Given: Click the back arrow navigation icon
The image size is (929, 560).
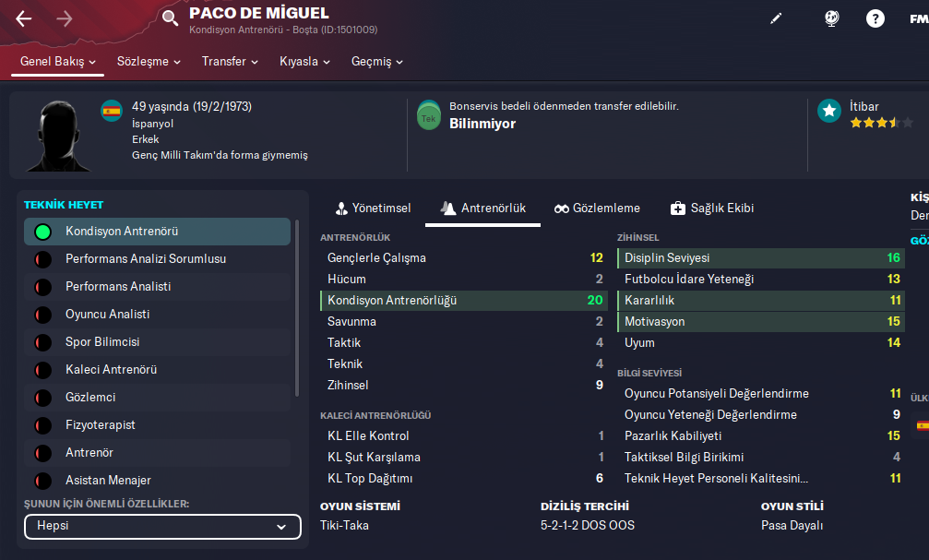Looking at the screenshot, I should coord(24,18).
